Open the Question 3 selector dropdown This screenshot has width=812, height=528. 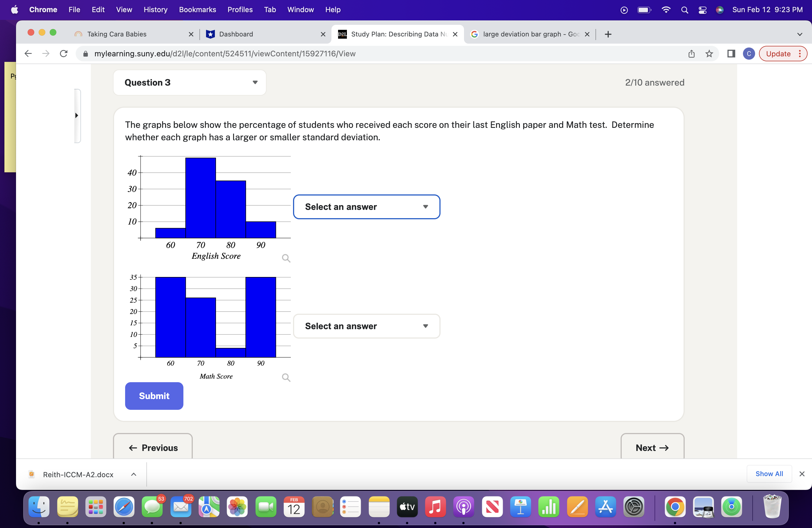click(190, 83)
